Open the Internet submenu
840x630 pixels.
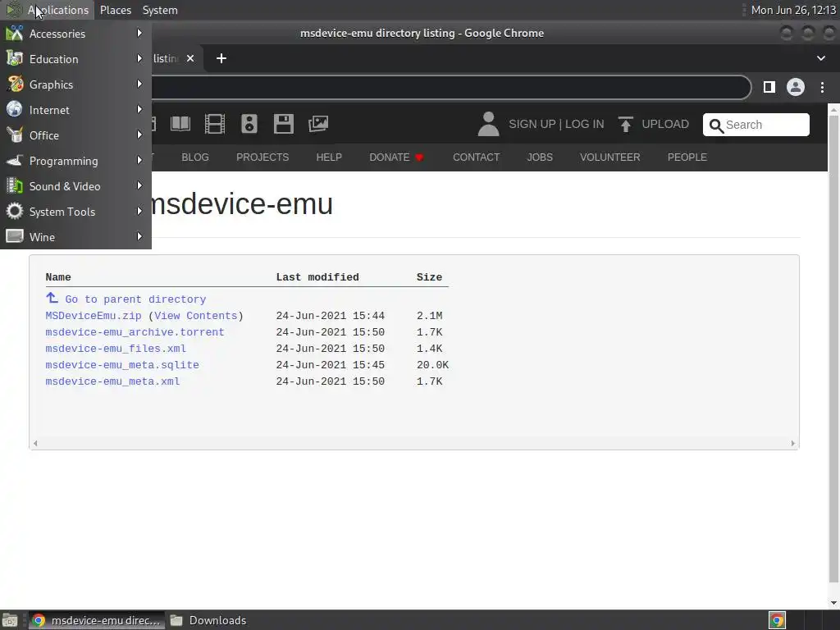pyautogui.click(x=75, y=110)
